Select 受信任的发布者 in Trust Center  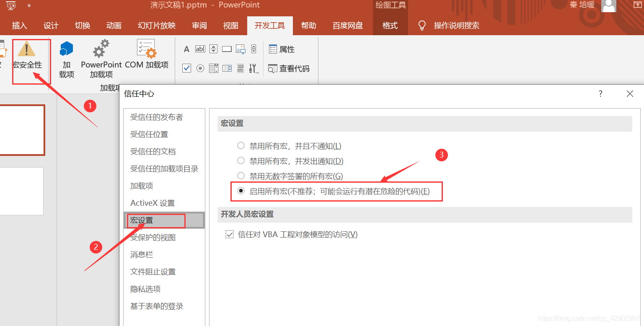pyautogui.click(x=164, y=117)
